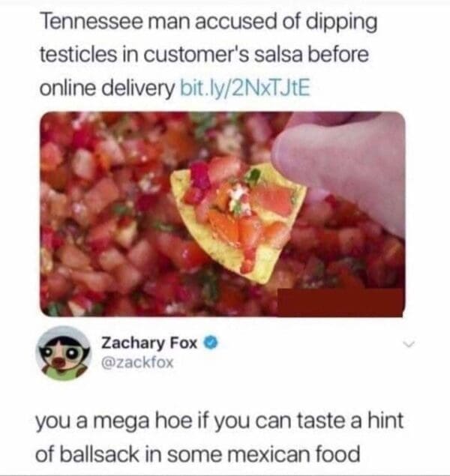Select the "you a mega hoe" tweet line
The height and width of the screenshot is (476, 450).
220,421
